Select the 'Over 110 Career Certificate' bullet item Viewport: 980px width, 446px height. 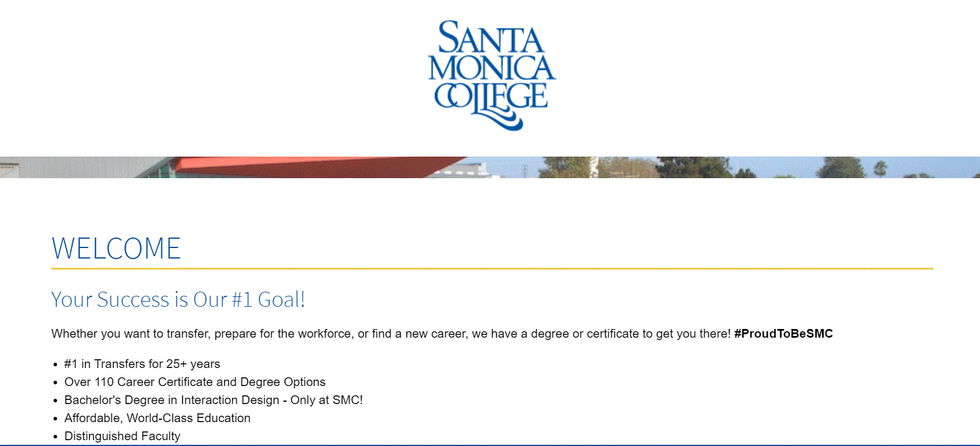pos(195,382)
